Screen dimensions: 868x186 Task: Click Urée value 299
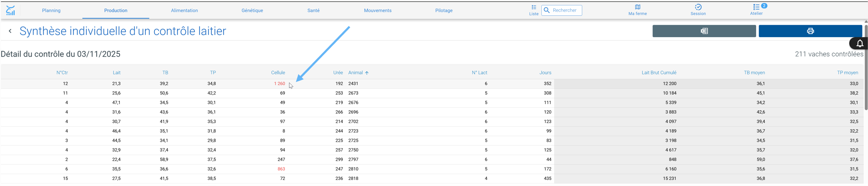[x=339, y=160]
